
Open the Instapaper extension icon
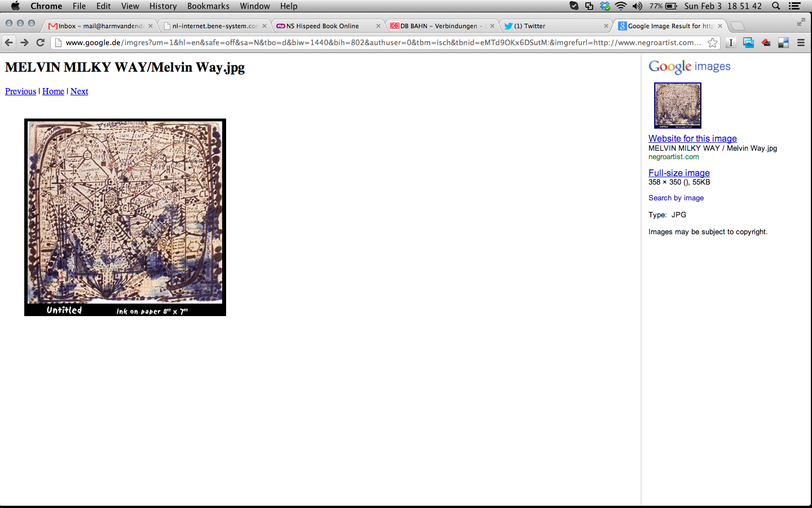click(x=731, y=42)
